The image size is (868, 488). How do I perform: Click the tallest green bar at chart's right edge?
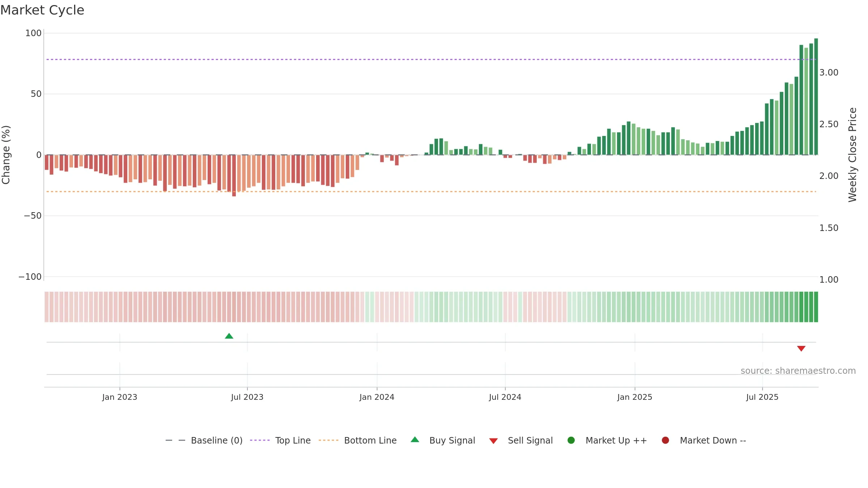click(x=816, y=97)
